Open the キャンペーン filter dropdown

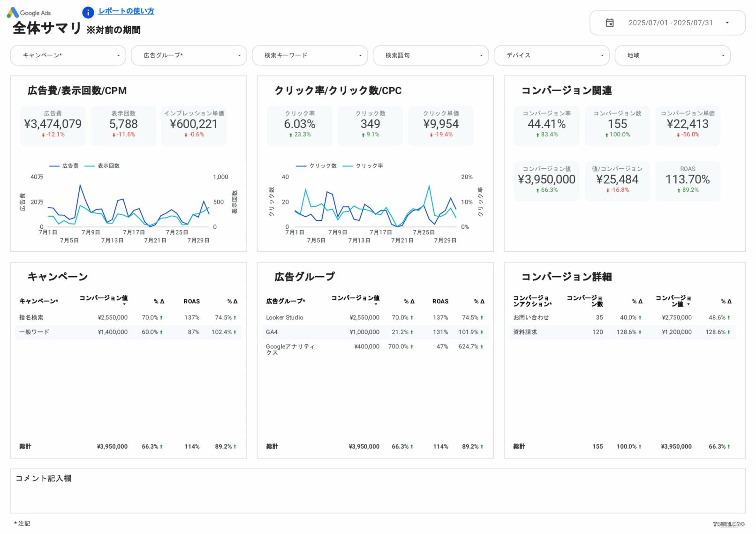[x=68, y=55]
